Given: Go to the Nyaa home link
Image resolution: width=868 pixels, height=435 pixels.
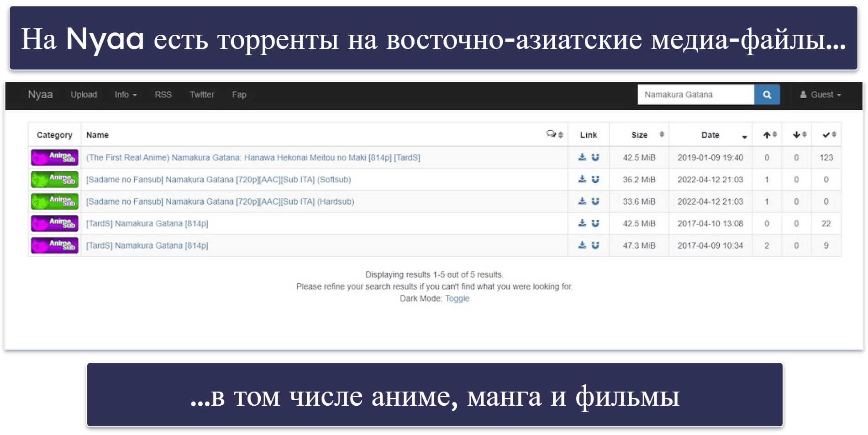Looking at the screenshot, I should (40, 95).
